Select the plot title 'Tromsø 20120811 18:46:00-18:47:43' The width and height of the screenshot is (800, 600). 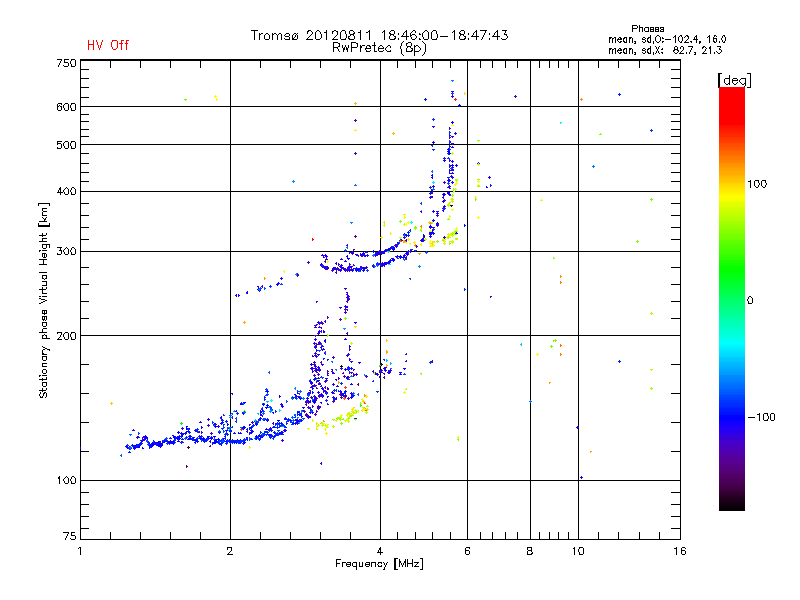click(379, 35)
